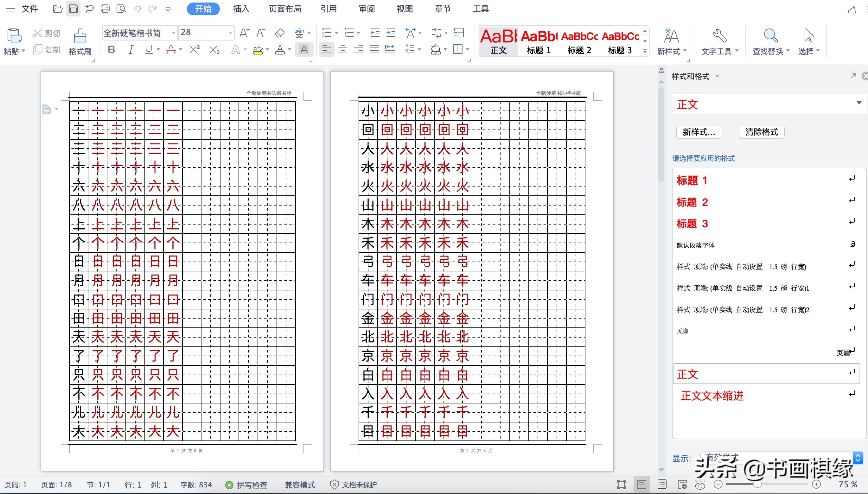Set left paragraph alignment
Viewport: 868px width, 494px height.
tap(327, 50)
